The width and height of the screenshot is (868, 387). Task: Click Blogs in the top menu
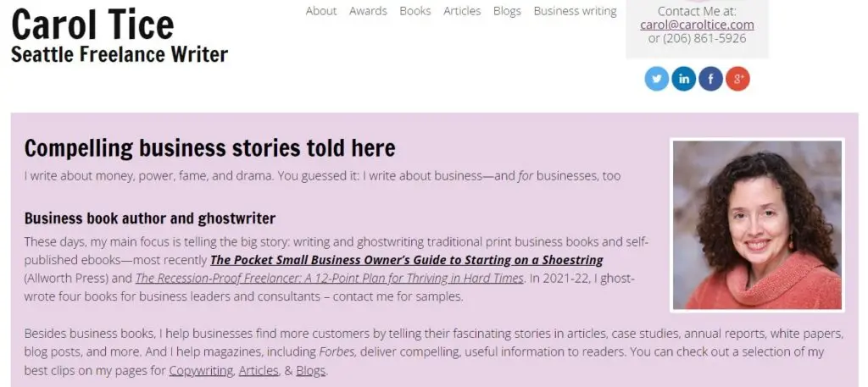pyautogui.click(x=507, y=11)
